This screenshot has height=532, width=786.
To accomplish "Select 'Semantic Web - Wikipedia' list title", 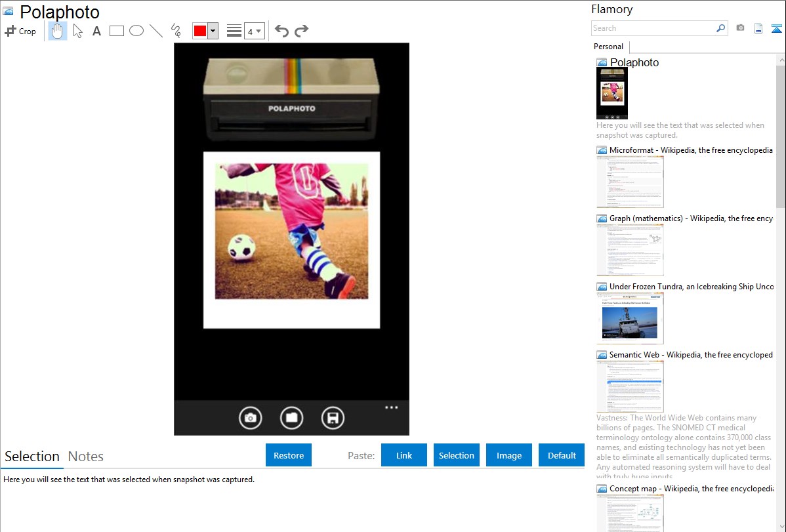I will click(x=691, y=354).
